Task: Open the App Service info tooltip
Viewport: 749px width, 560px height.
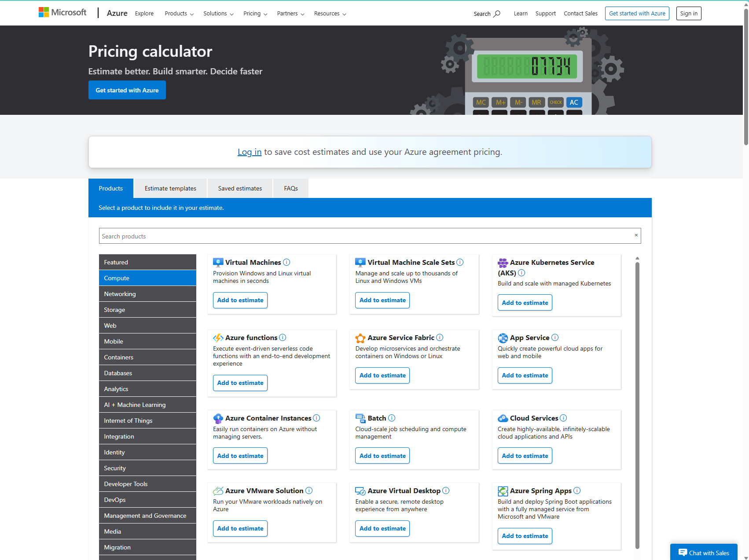Action: point(555,337)
